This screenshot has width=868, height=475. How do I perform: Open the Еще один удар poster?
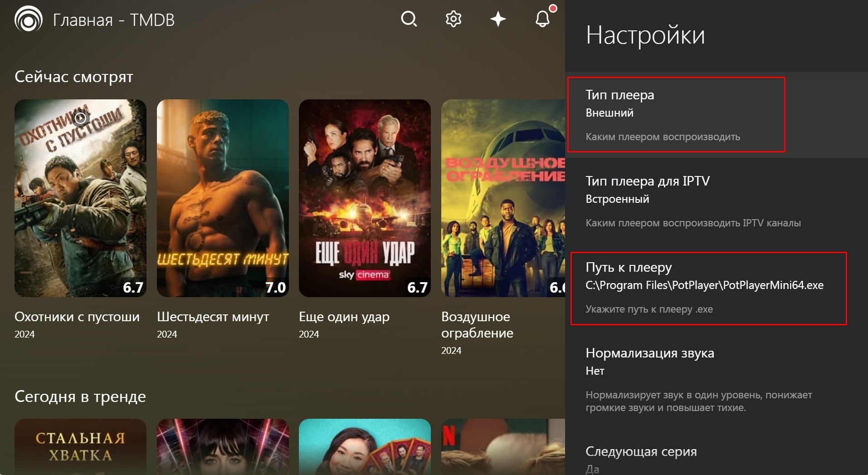(x=365, y=198)
